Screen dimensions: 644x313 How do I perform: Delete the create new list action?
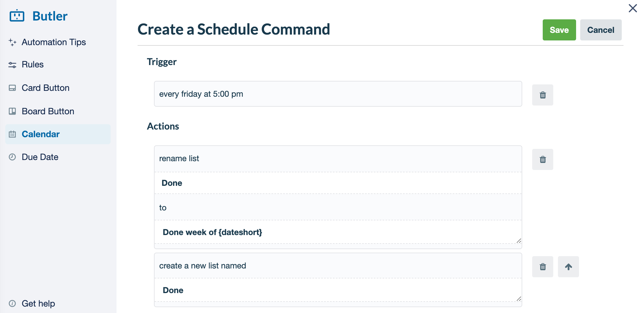point(542,266)
